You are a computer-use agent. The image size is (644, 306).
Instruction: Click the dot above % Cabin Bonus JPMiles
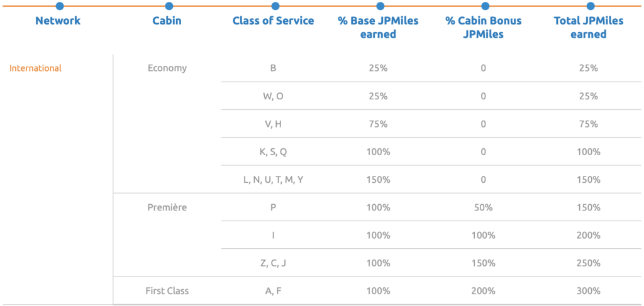(484, 6)
